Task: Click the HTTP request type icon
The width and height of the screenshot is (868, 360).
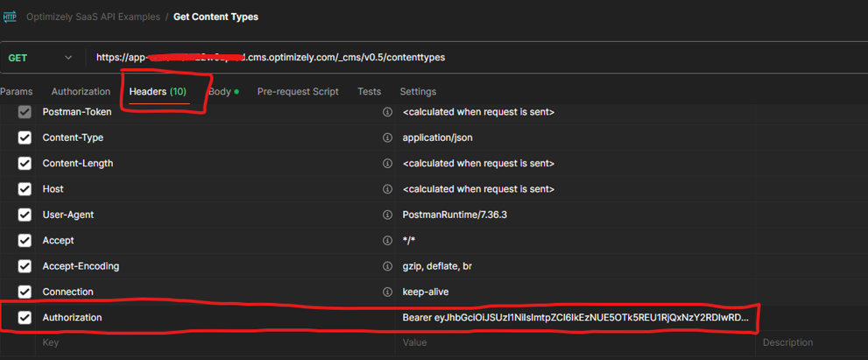Action: coord(10,17)
